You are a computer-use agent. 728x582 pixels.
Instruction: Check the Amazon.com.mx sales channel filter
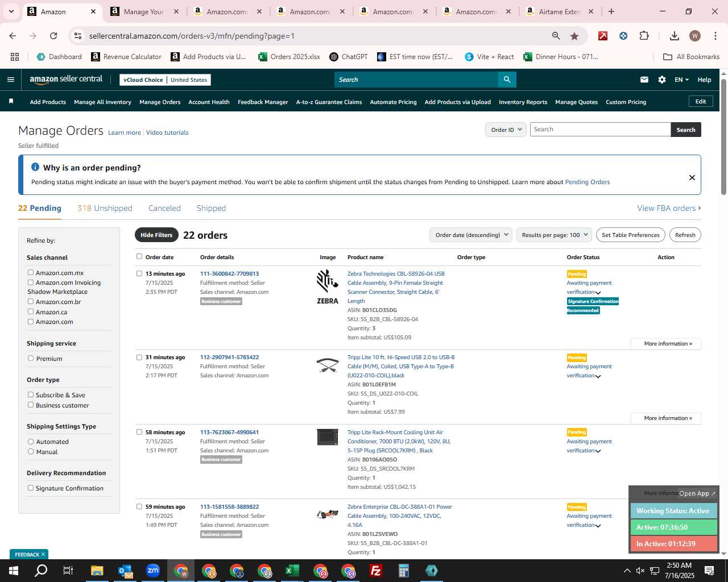point(31,272)
